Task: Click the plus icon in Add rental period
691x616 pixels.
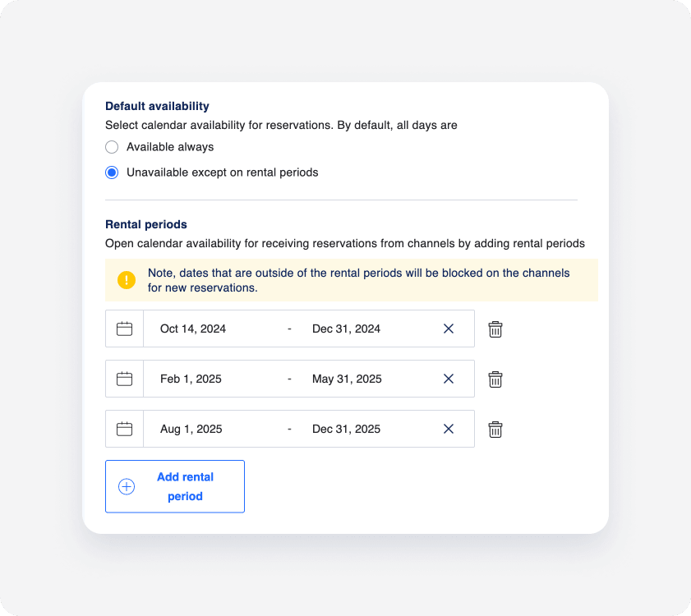Action: coord(127,487)
